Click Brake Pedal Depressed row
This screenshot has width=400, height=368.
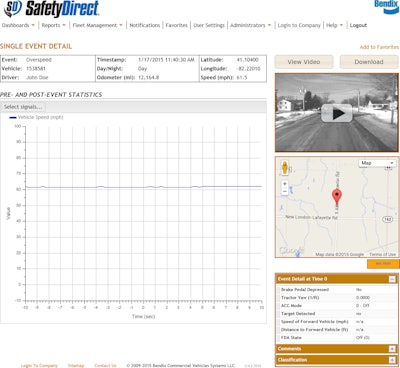[337, 290]
